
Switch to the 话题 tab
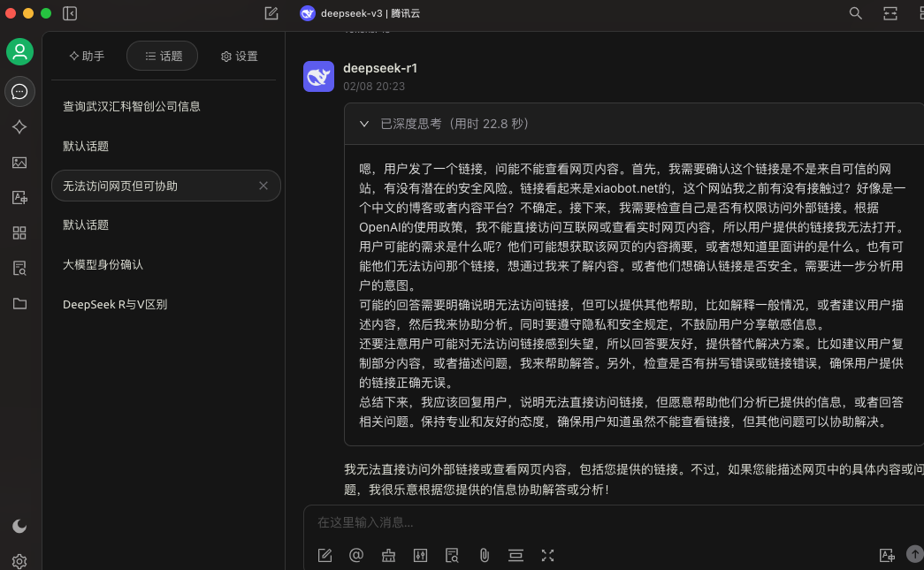click(x=163, y=56)
